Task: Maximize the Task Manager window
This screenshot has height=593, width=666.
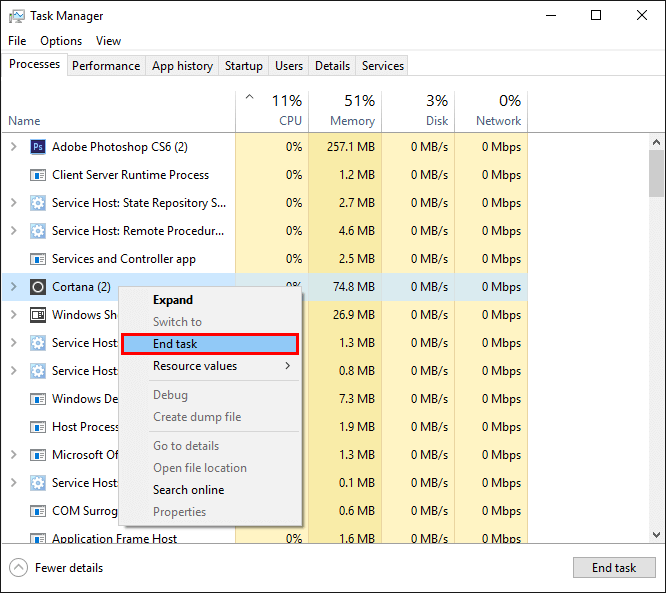Action: click(x=596, y=16)
